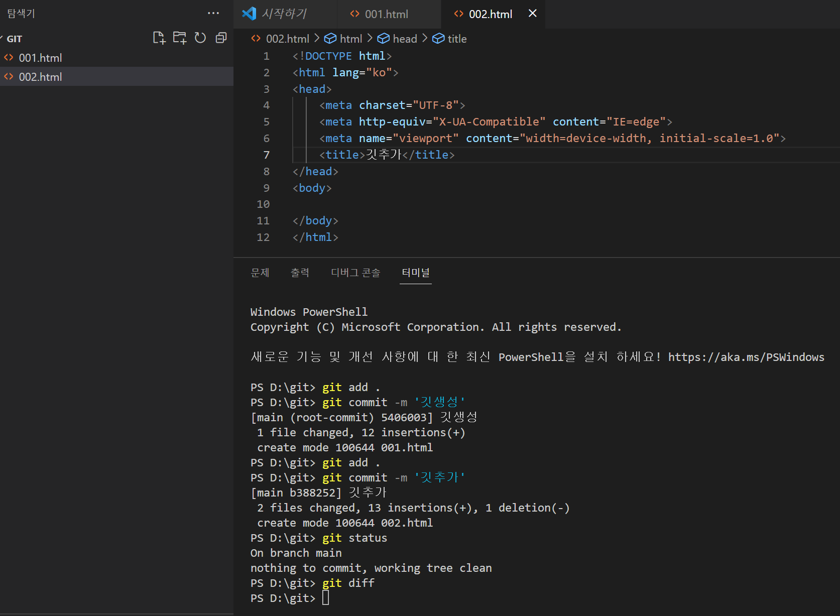Click the New Folder icon in explorer
The image size is (840, 616).
click(179, 38)
